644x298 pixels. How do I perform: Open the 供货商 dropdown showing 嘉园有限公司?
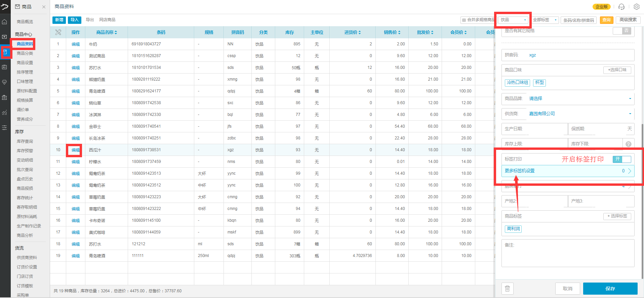(580, 114)
